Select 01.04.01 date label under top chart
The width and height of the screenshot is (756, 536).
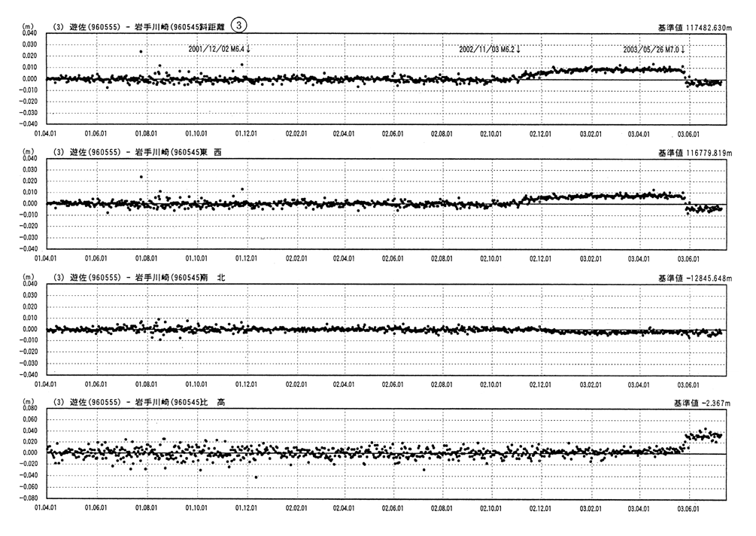pos(46,131)
